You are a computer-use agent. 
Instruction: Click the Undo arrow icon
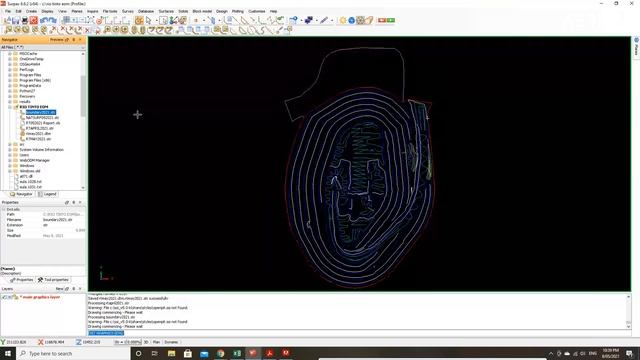click(44, 20)
